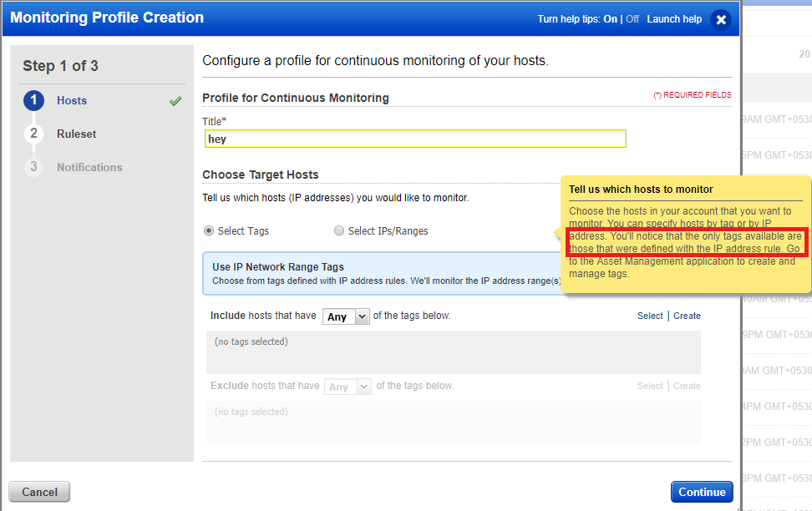Go to the Notifications step
The image size is (812, 511).
89,167
